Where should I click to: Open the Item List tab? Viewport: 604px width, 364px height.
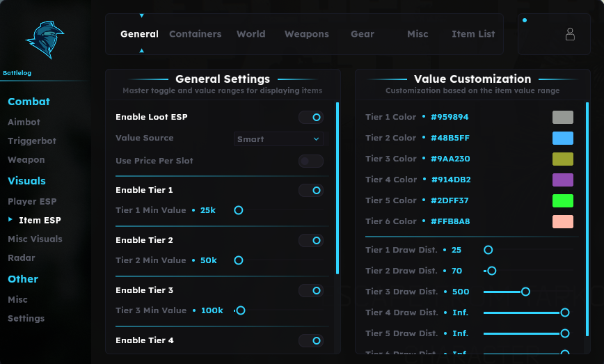click(x=473, y=34)
